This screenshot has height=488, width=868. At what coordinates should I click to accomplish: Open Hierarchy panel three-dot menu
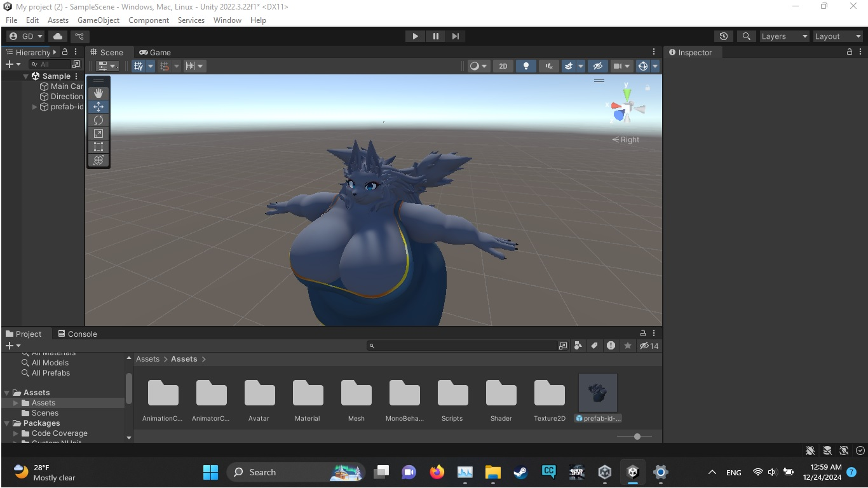pos(76,52)
